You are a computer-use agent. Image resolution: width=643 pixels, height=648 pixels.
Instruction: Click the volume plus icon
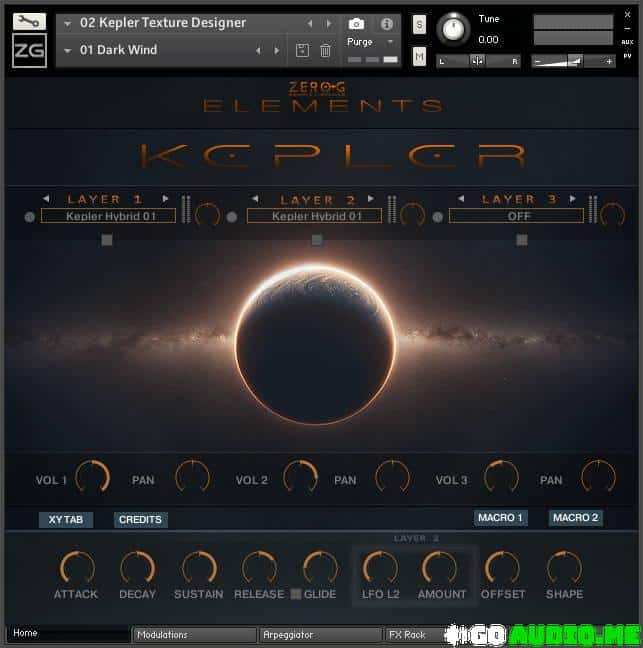pos(609,62)
